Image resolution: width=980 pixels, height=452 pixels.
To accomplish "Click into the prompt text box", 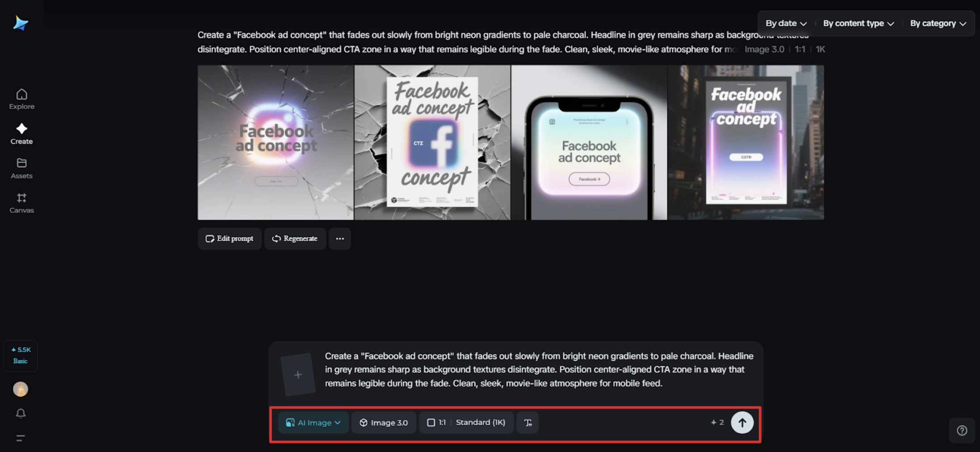I will pyautogui.click(x=538, y=370).
